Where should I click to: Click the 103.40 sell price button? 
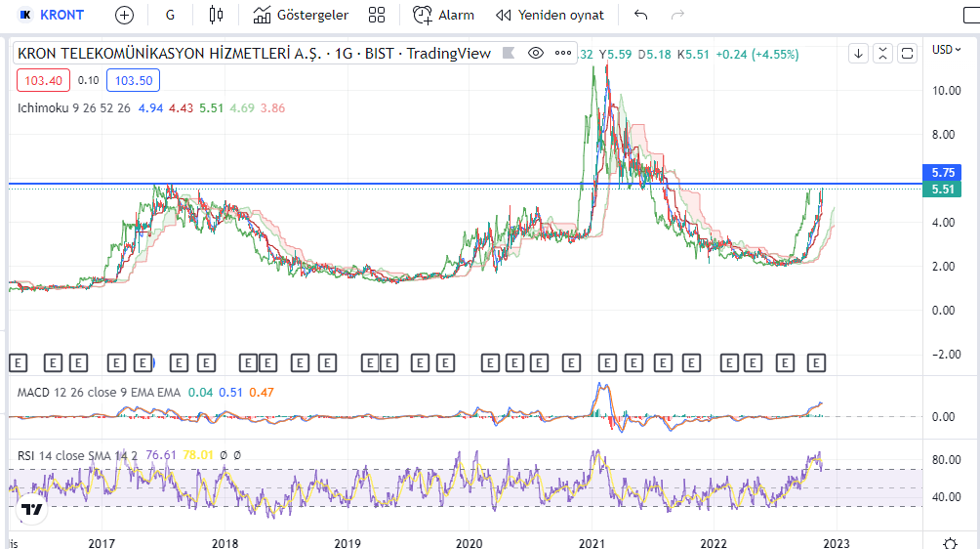click(x=43, y=81)
